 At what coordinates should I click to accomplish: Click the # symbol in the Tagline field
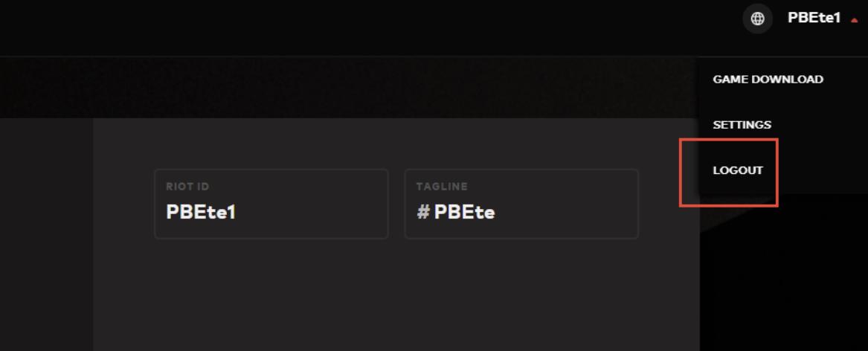pos(423,213)
